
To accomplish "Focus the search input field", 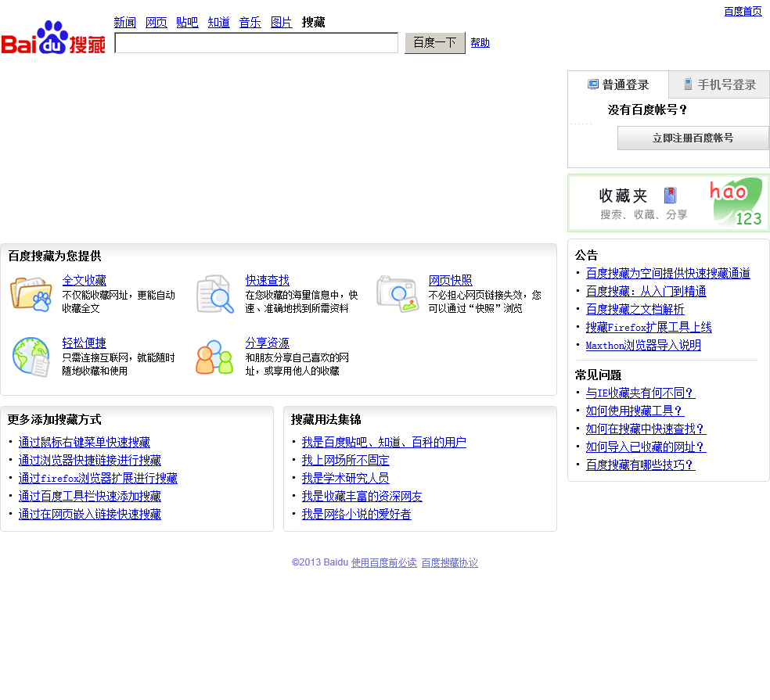I will [257, 43].
